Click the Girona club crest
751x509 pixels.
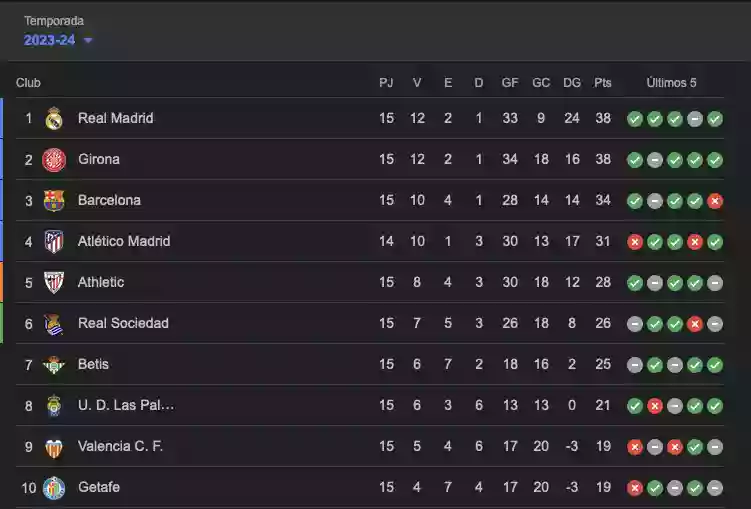[x=54, y=160]
